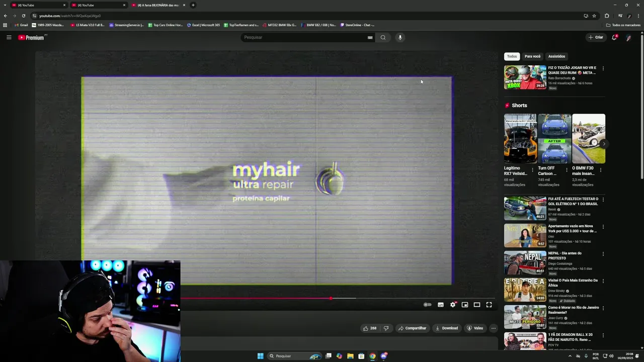
Task: Open options for 'FUI ATÉ A FUELTECH' video
Action: tap(603, 200)
